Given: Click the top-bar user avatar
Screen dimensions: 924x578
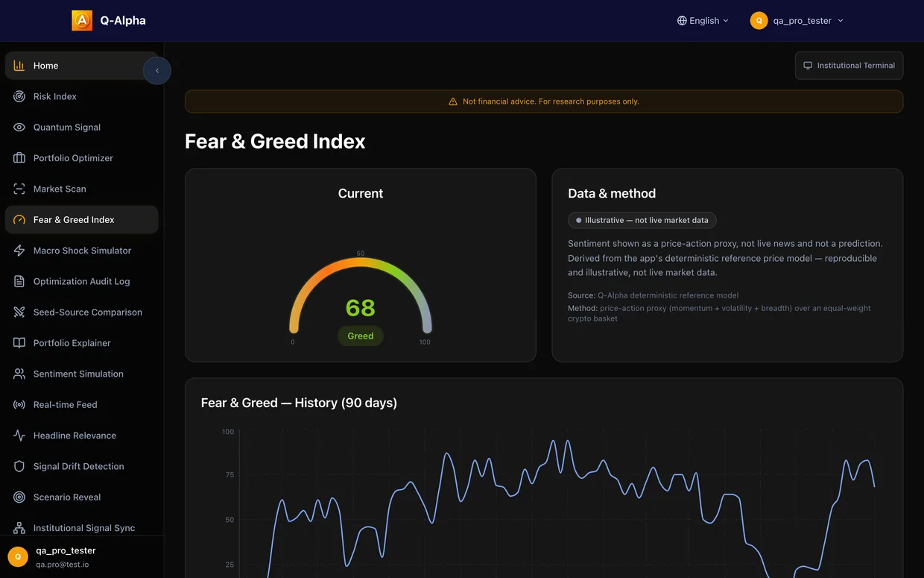Looking at the screenshot, I should tap(759, 21).
